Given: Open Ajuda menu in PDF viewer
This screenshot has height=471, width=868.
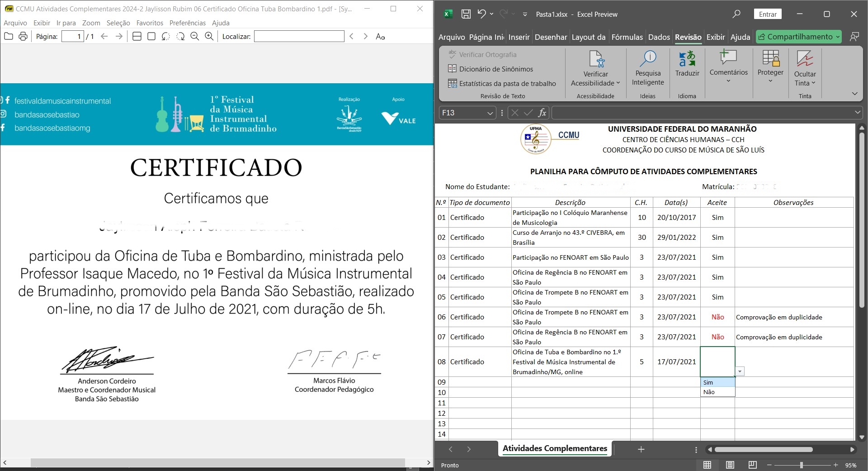Looking at the screenshot, I should 221,23.
